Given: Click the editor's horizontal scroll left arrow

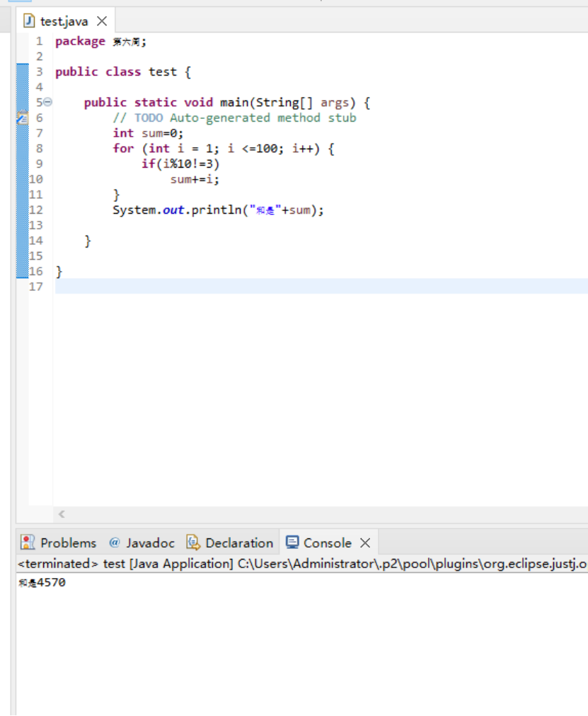Looking at the screenshot, I should (62, 514).
